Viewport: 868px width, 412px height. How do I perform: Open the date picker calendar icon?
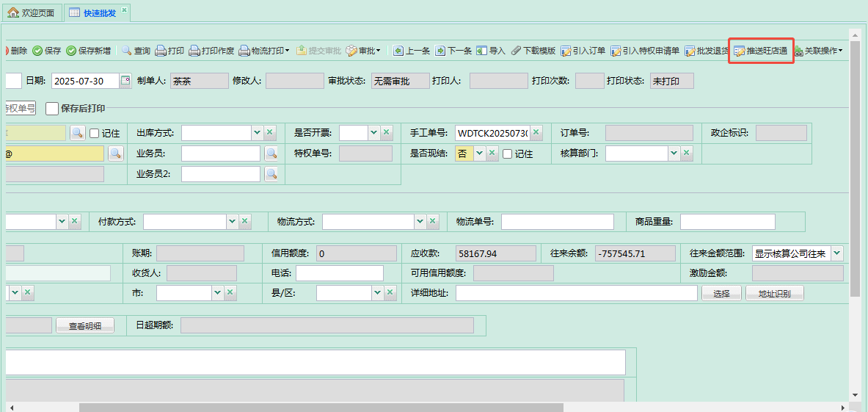[125, 81]
